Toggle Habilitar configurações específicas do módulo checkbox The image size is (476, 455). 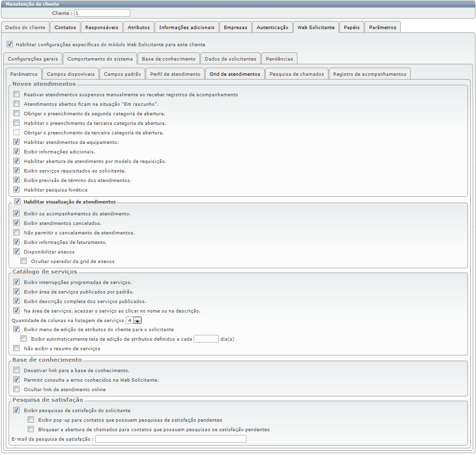10,44
